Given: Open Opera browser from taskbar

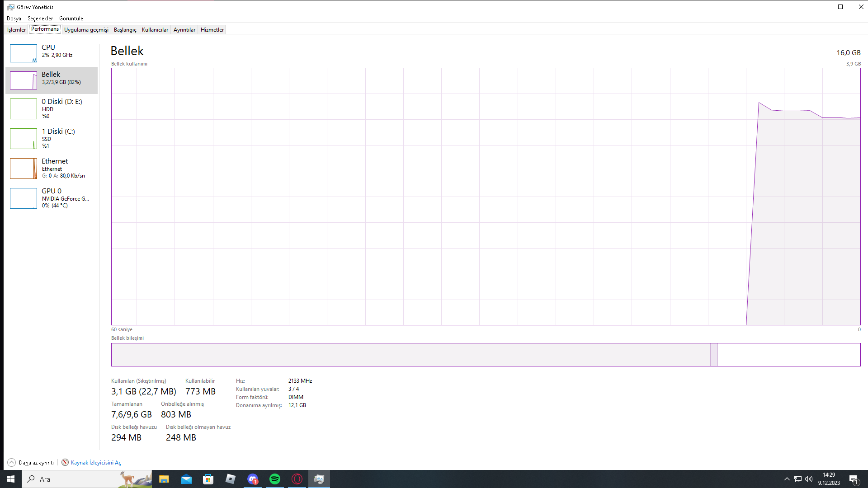Looking at the screenshot, I should click(x=297, y=479).
